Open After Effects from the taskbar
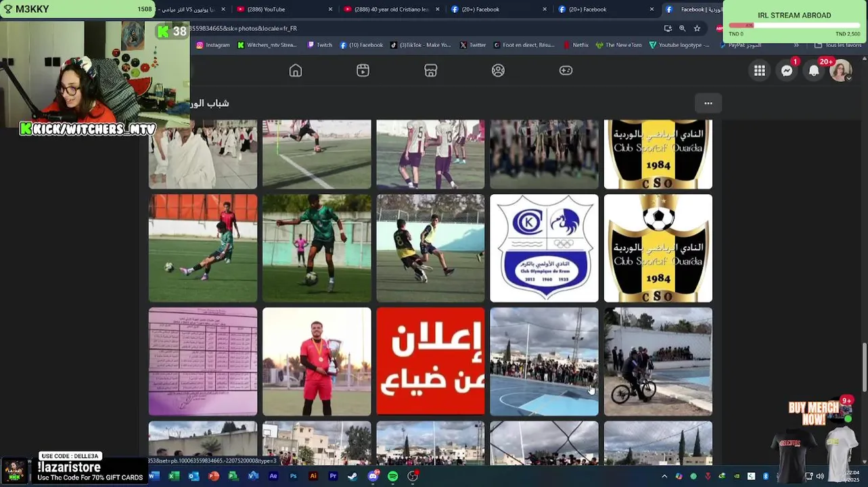Image resolution: width=868 pixels, height=487 pixels. 273,476
